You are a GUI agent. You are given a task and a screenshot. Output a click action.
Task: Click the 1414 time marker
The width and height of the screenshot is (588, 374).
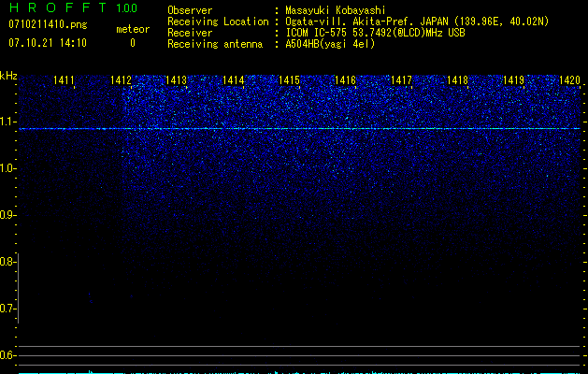(234, 80)
